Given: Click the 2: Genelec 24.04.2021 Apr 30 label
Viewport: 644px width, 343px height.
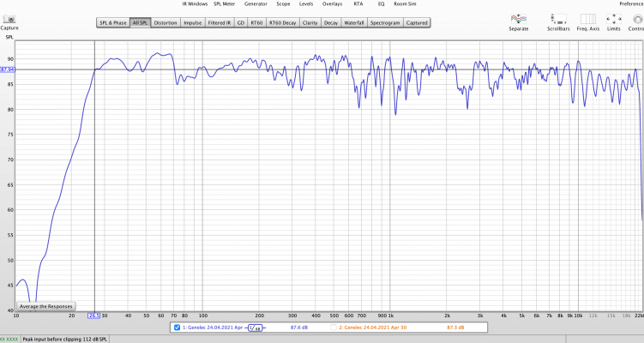Looking at the screenshot, I should [373, 328].
